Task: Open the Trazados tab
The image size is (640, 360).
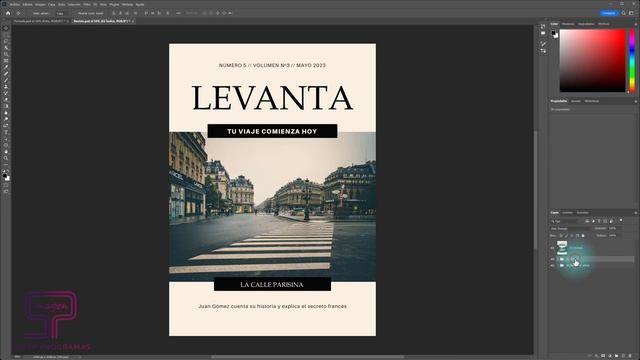Action: (582, 213)
